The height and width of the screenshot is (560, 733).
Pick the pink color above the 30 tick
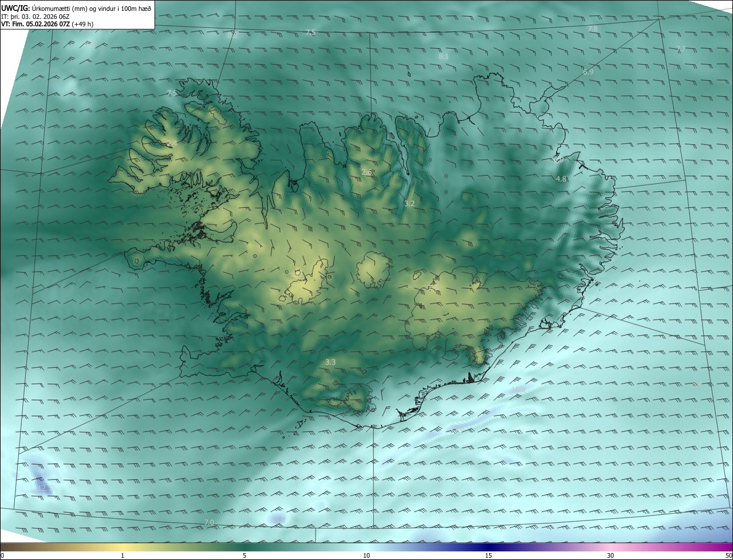point(610,547)
